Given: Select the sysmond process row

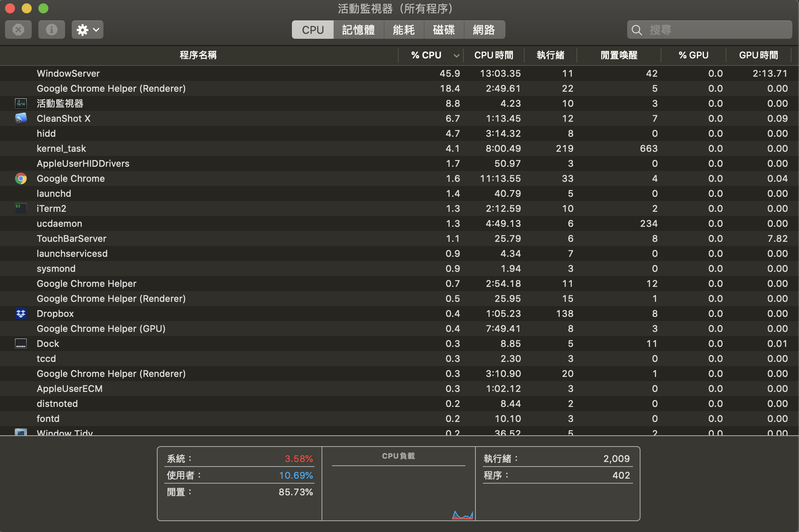Looking at the screenshot, I should tap(399, 269).
